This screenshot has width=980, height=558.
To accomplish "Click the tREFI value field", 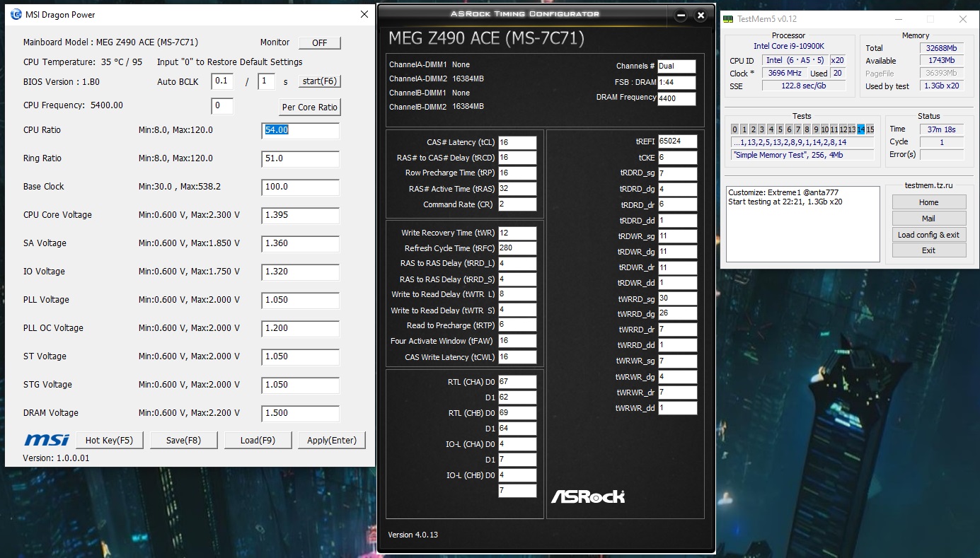I will 677,141.
